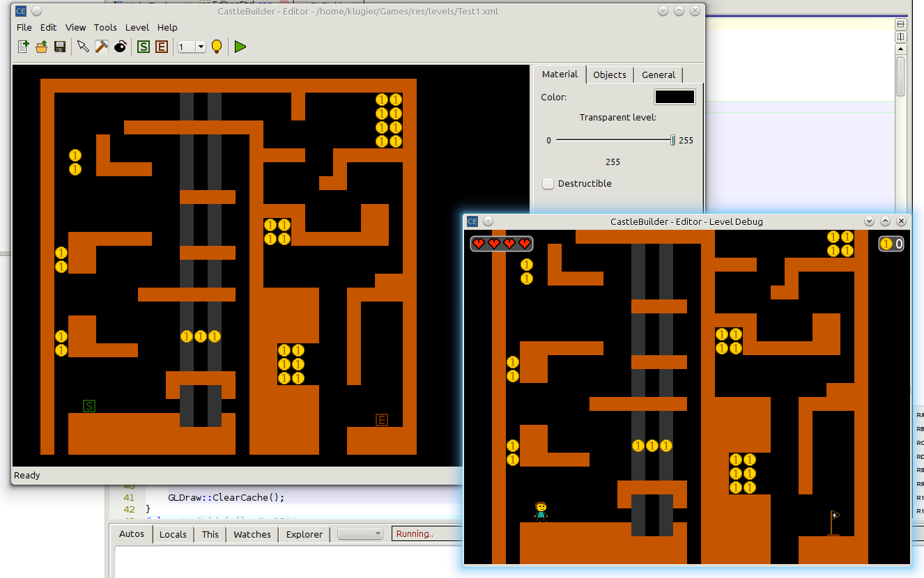Open the Tools menu

(105, 27)
